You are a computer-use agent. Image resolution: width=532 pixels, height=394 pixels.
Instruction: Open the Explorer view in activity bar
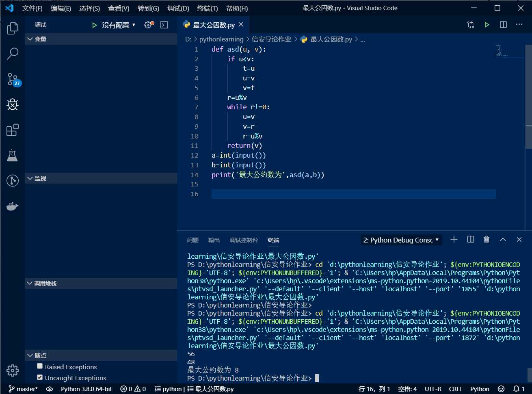click(x=13, y=28)
